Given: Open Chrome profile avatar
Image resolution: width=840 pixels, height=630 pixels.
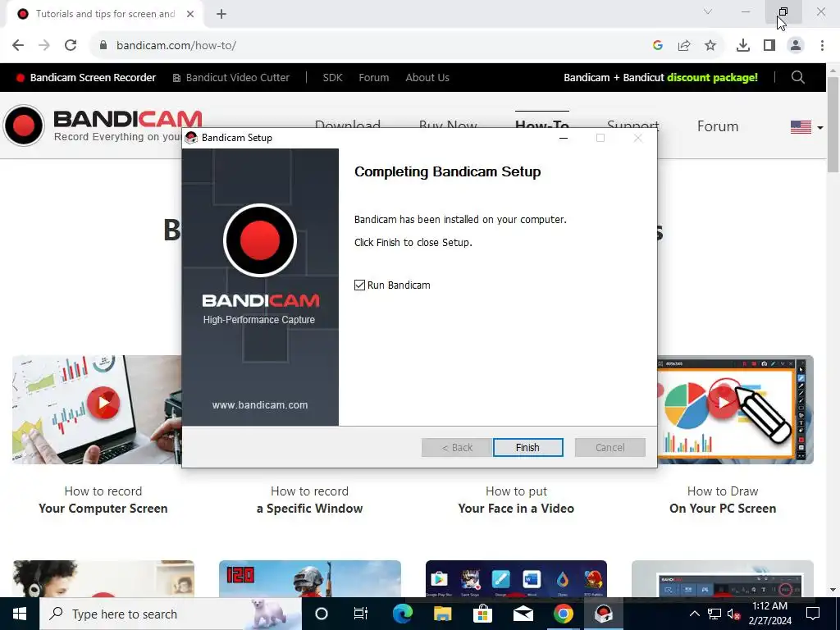Looking at the screenshot, I should [796, 46].
